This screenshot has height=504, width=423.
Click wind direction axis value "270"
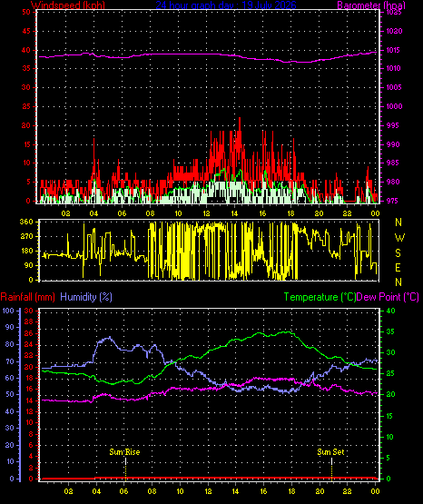(x=26, y=237)
